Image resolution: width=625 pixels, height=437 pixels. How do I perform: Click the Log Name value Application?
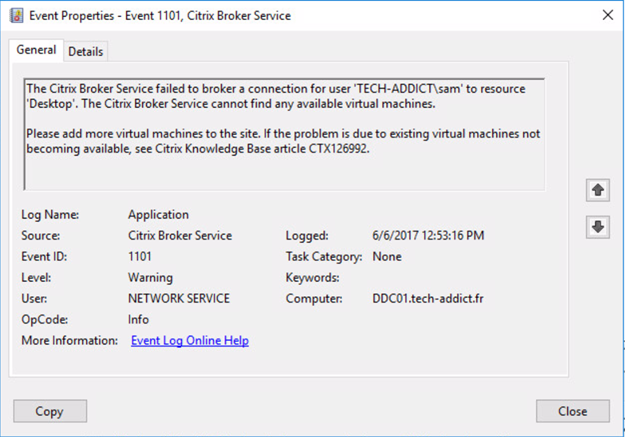[159, 215]
